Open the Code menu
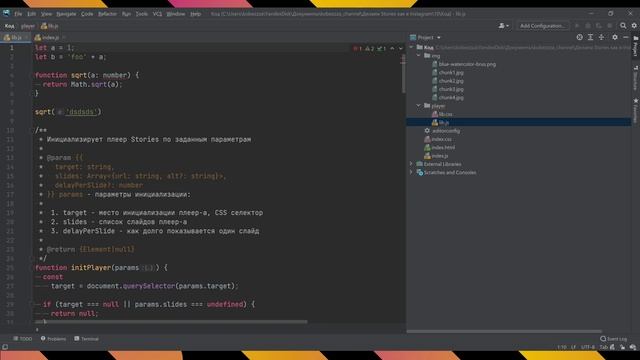The image size is (640, 360). coord(87,14)
